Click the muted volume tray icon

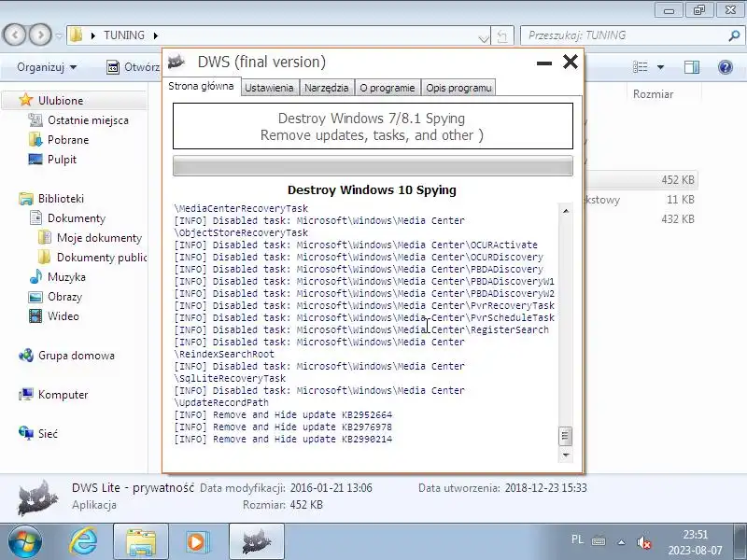coord(643,542)
